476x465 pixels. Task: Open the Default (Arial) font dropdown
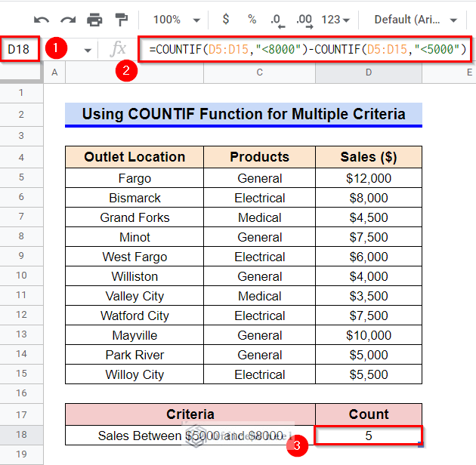click(416, 20)
